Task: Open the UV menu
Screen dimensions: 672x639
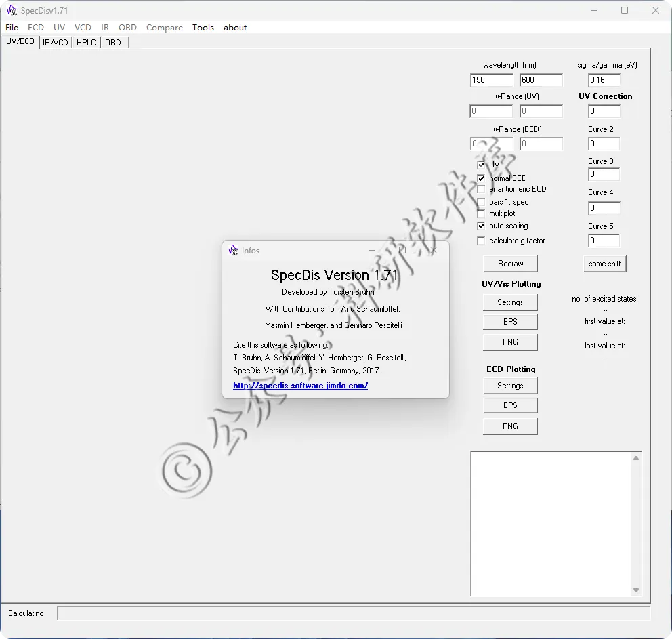Action: coord(59,27)
